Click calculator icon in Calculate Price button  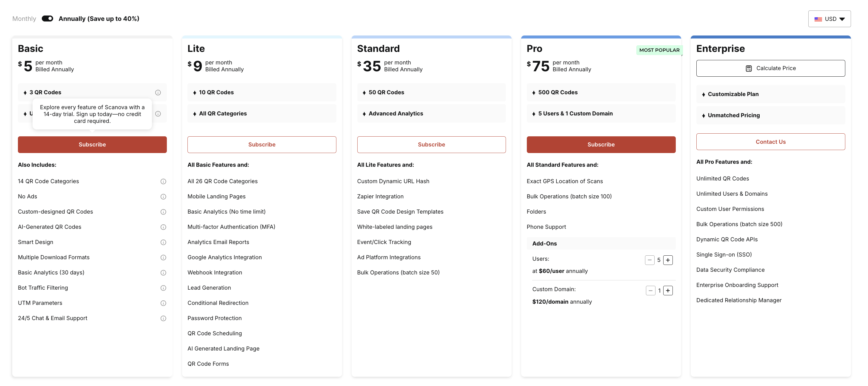click(x=749, y=68)
